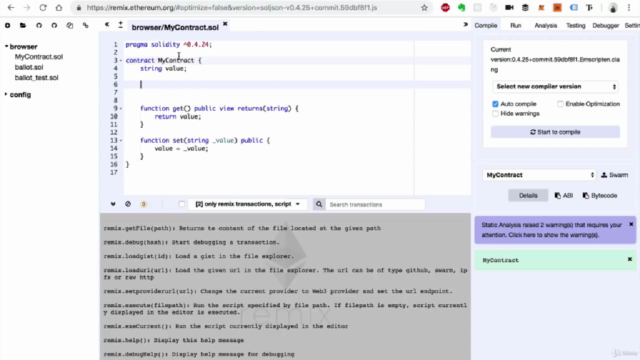Image resolution: width=640 pixels, height=360 pixels.
Task: Bookmark this page with star
Action: click(x=424, y=8)
